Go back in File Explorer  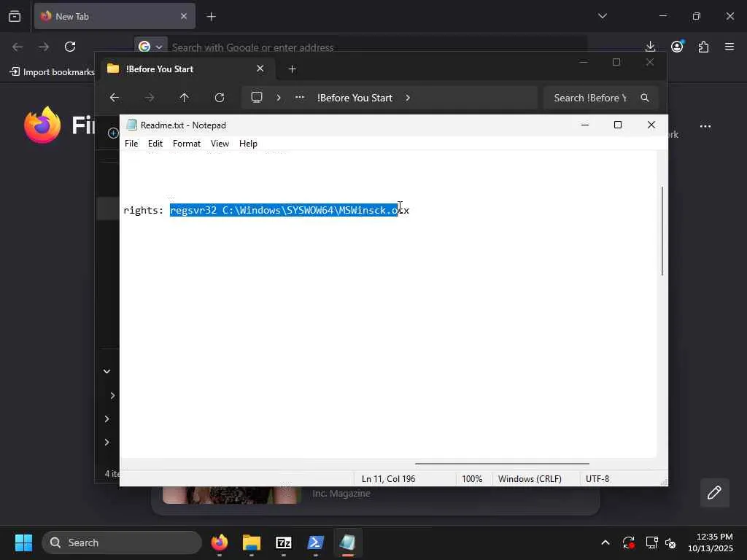[115, 98]
